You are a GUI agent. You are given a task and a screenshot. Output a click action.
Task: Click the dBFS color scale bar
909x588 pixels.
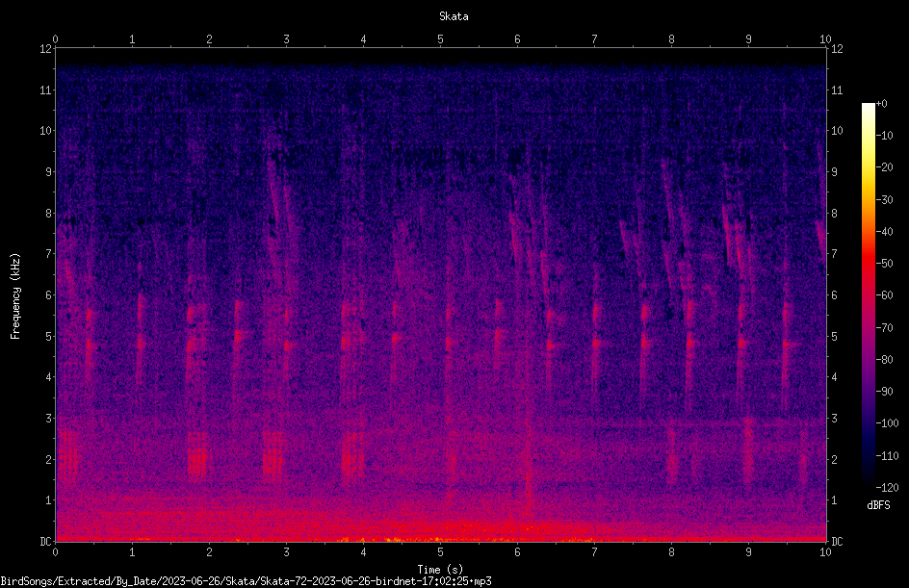(x=868, y=294)
